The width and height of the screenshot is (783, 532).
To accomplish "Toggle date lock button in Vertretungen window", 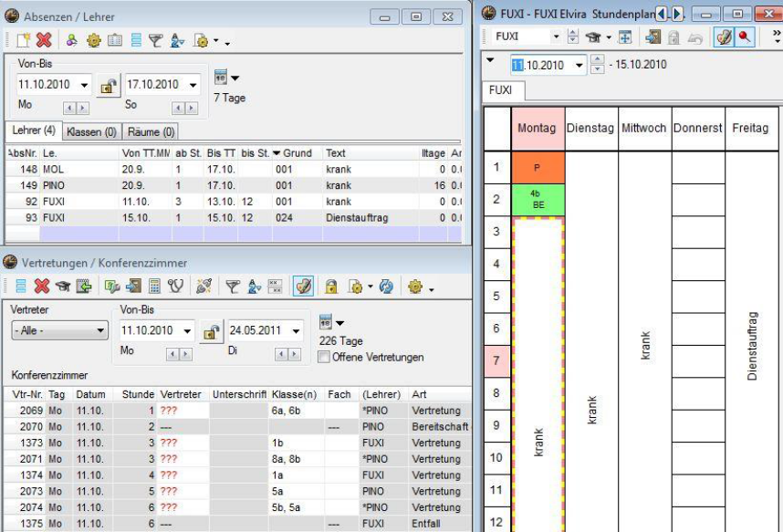I will pos(212,331).
